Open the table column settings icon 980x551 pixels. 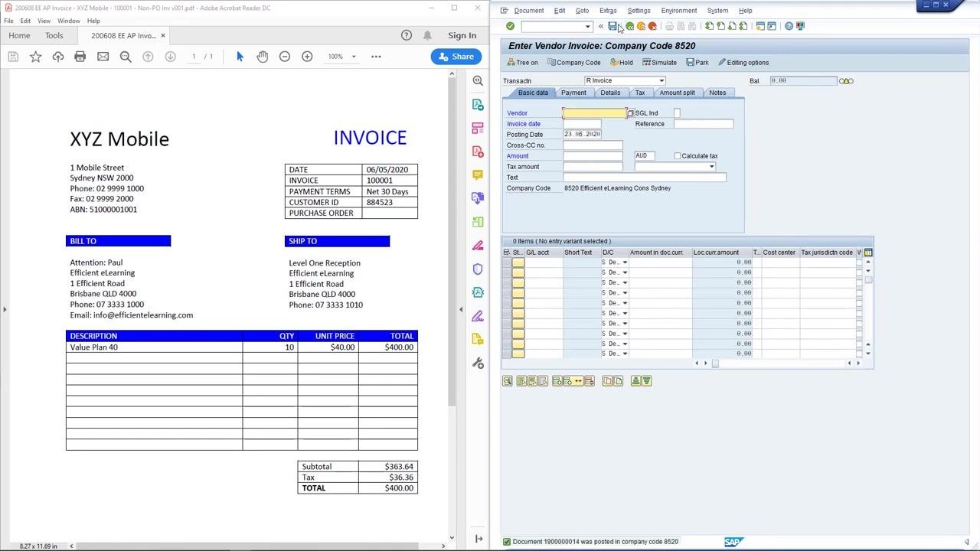867,253
